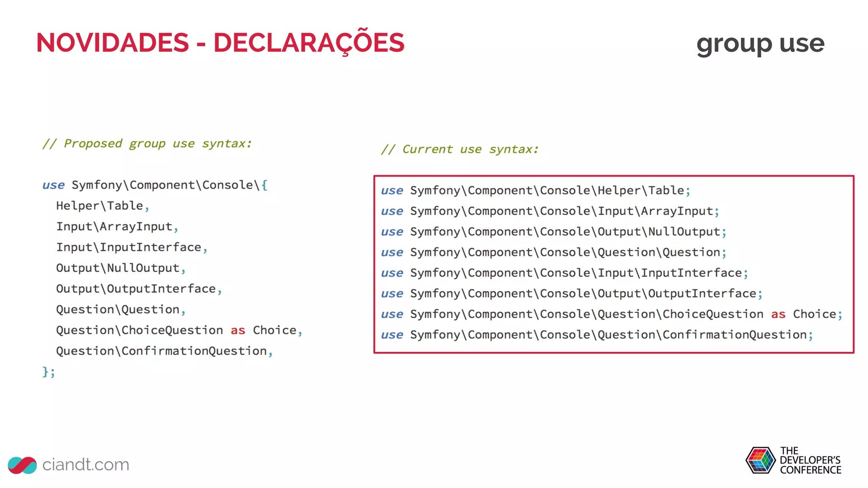Click 'Choice' alias in the red boxed code
Image resolution: width=868 pixels, height=488 pixels.
click(814, 314)
